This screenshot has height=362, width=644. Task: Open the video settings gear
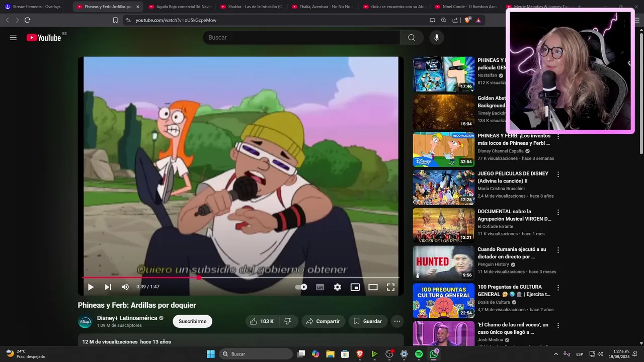(338, 287)
